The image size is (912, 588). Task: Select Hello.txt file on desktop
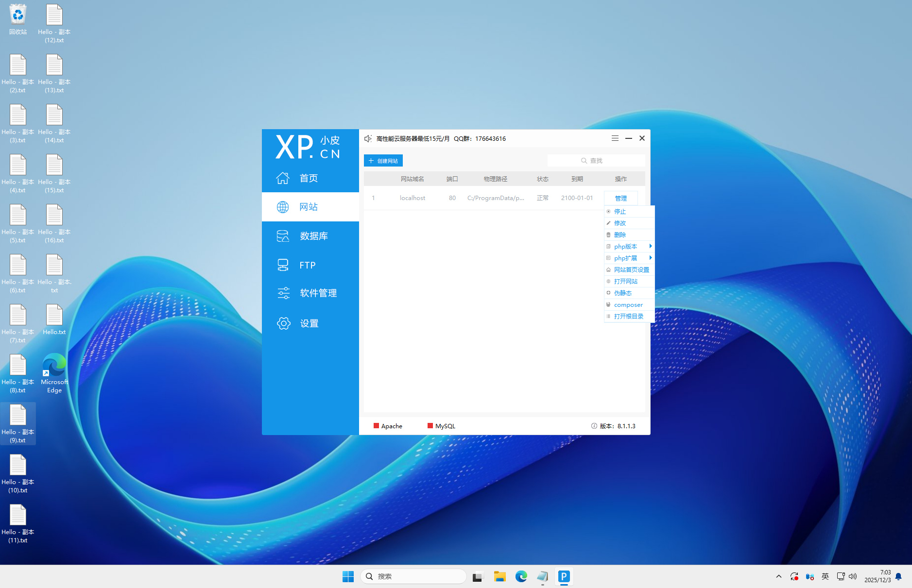54,320
